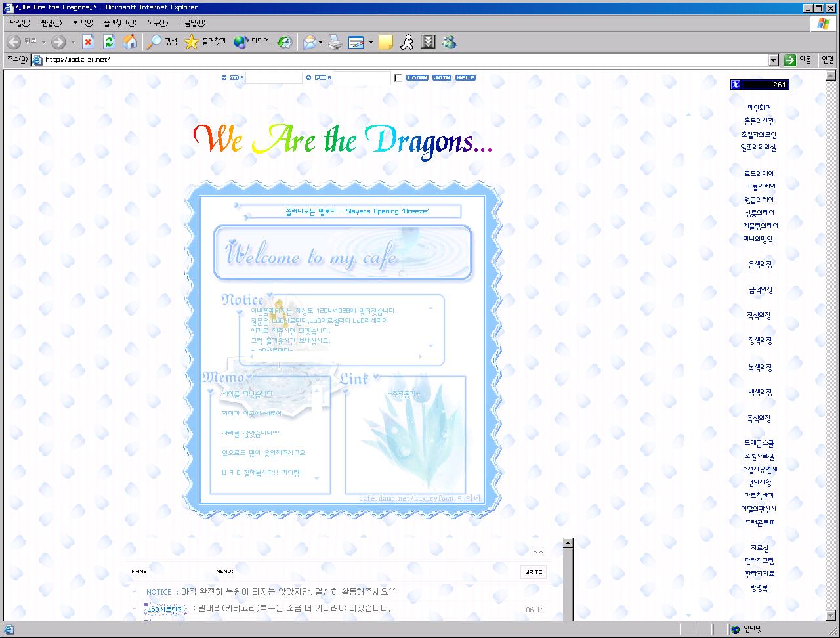Screen dimensions: 840x638
Task: Open the 파일(F) menu
Action: [x=20, y=23]
